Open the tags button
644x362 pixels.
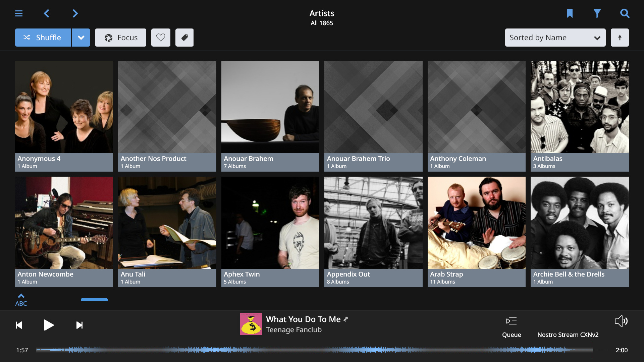(184, 38)
